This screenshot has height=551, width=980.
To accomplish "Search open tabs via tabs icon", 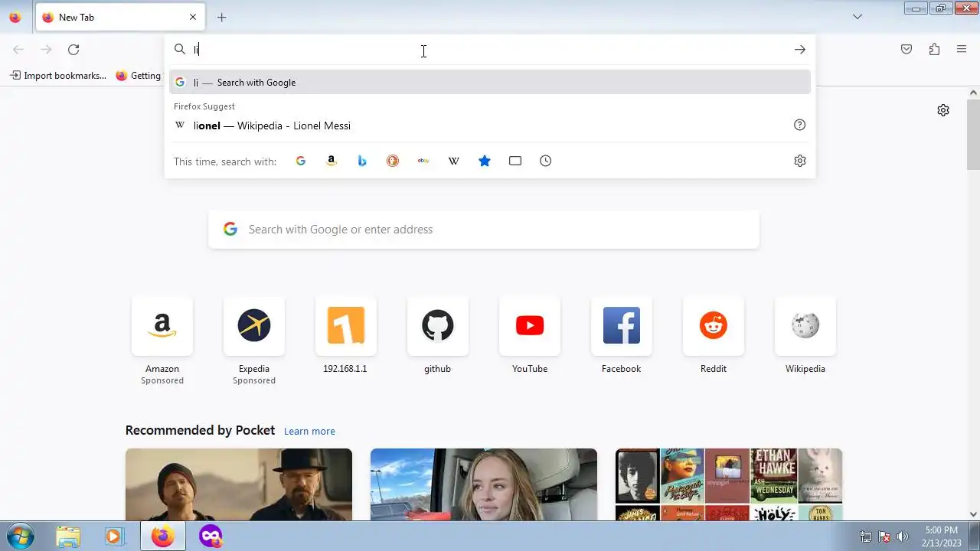I will [x=515, y=161].
